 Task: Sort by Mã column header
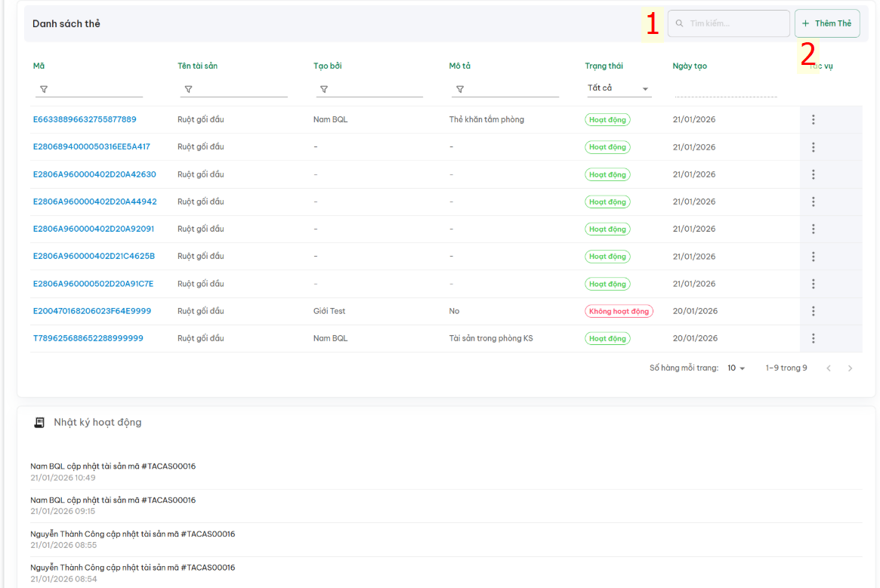[39, 66]
